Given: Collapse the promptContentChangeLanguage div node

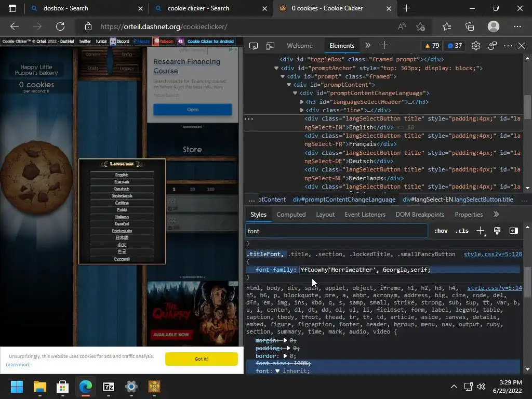Looking at the screenshot, I should [295, 94].
